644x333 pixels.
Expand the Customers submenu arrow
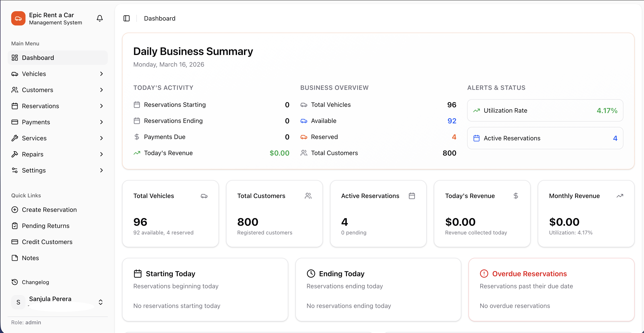[x=101, y=90]
